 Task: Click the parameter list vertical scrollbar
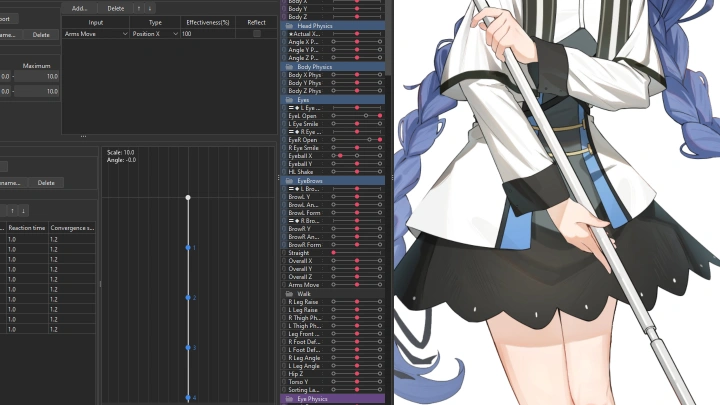click(x=389, y=37)
